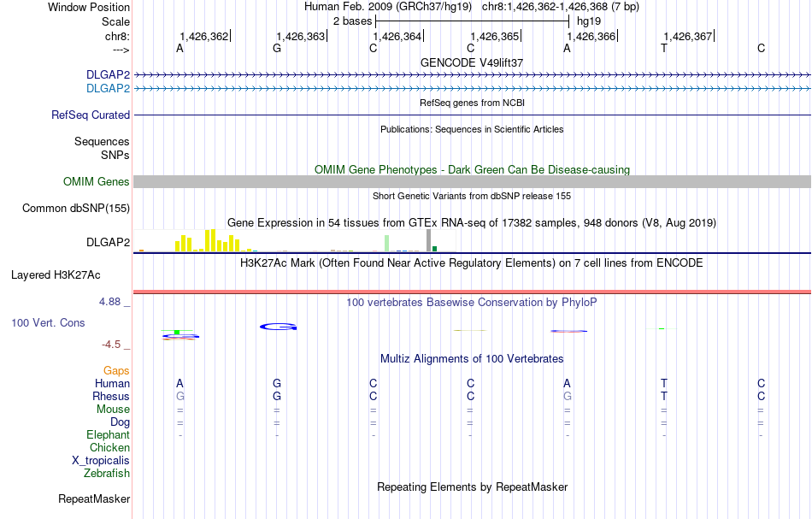Click the RepeatMasker track label
The image size is (812, 519).
coord(94,498)
